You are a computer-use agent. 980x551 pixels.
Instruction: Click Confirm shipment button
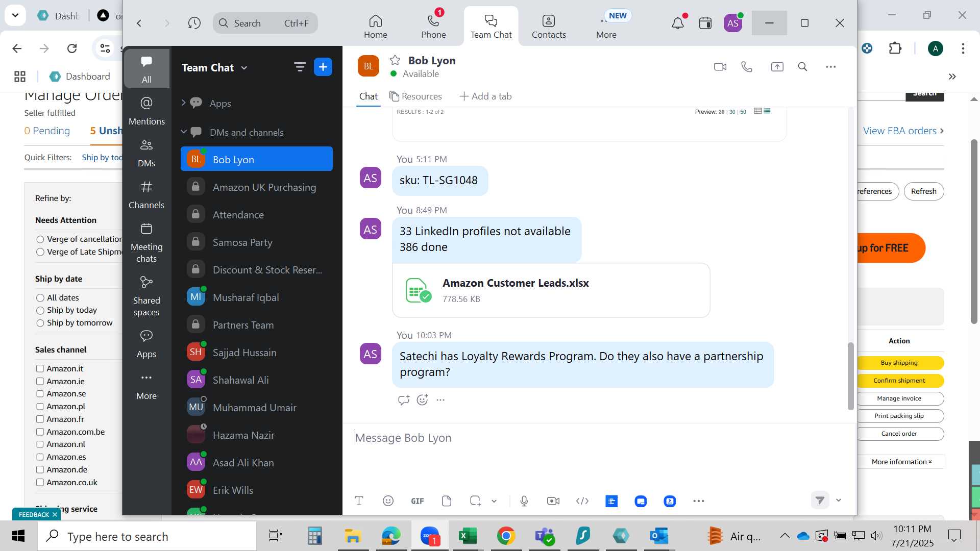pyautogui.click(x=899, y=381)
